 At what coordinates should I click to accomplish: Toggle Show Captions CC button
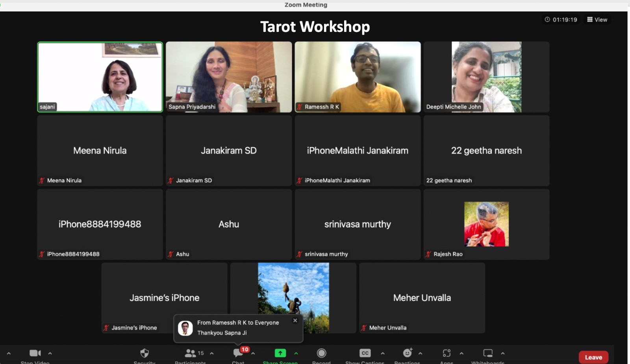pyautogui.click(x=365, y=353)
